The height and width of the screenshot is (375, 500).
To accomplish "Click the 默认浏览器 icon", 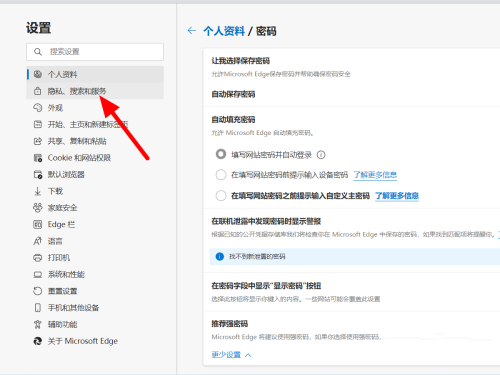I will (x=38, y=174).
